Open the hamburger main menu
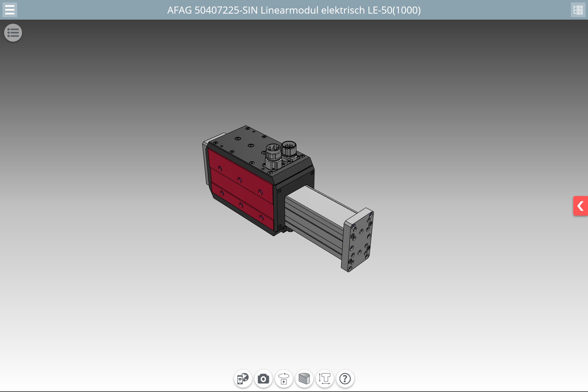This screenshot has height=392, width=588. (x=10, y=10)
